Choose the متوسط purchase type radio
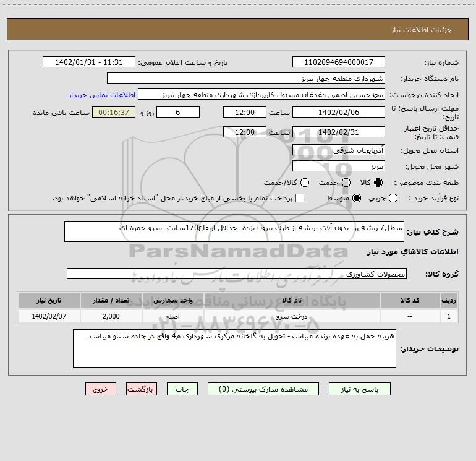Image resolution: width=476 pixels, height=461 pixels. [x=357, y=199]
